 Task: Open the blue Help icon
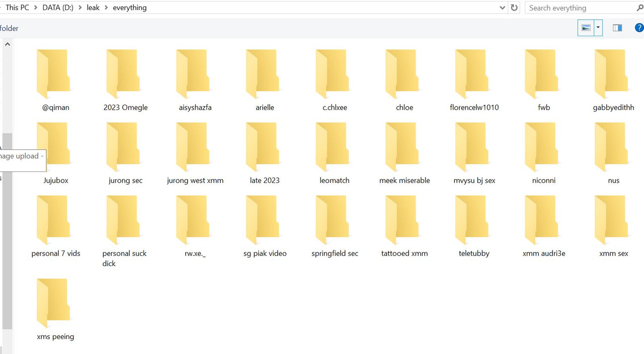click(x=639, y=28)
